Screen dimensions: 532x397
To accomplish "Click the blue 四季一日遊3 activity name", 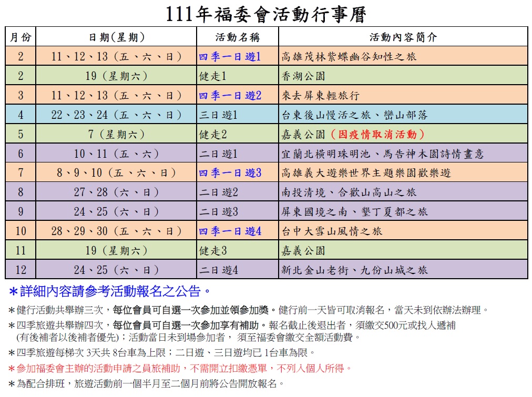I will 230,173.
